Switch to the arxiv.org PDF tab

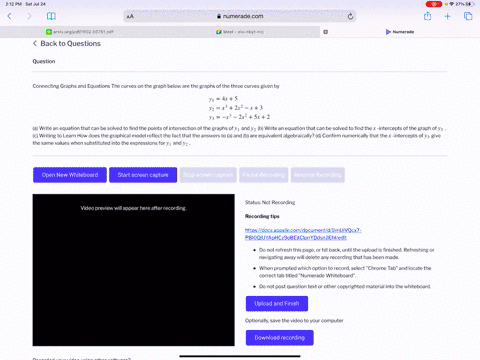click(x=80, y=32)
